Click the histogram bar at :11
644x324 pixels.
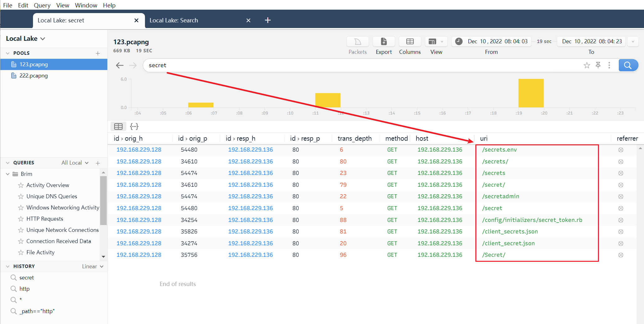(328, 100)
